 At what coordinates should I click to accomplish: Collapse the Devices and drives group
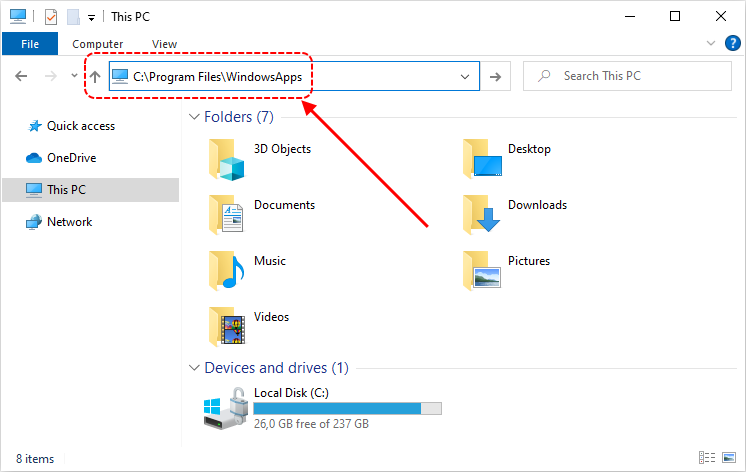click(194, 368)
